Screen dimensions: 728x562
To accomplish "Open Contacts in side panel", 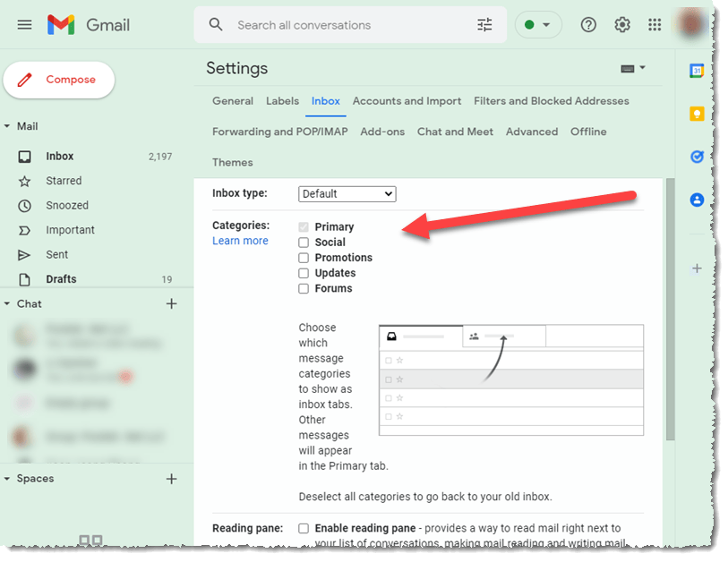I will pyautogui.click(x=697, y=200).
